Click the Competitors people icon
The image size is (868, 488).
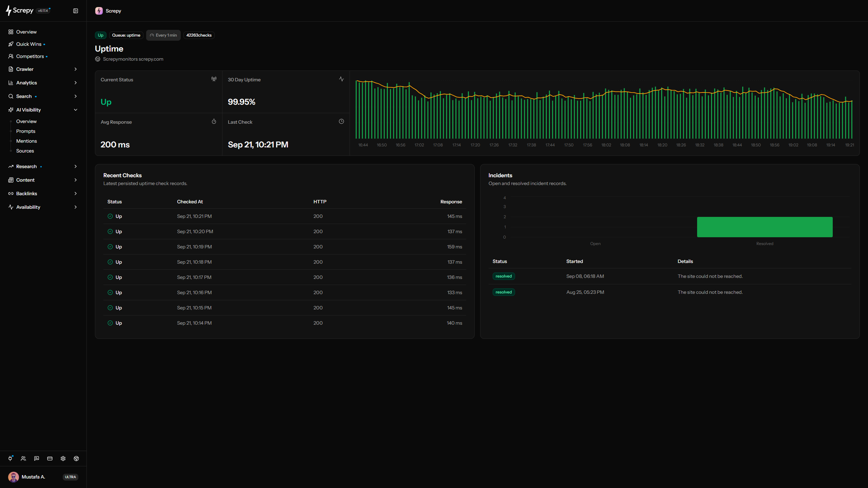(x=11, y=56)
